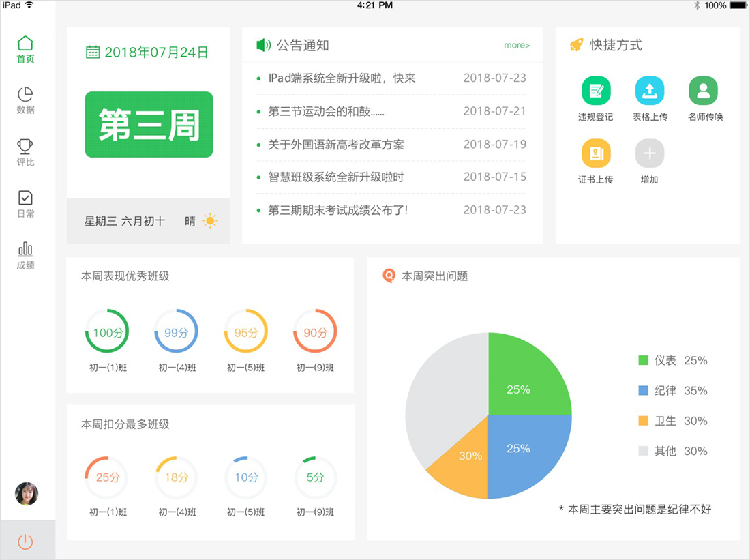The image size is (750, 560).
Task: Switch to the 数据 sidebar tab
Action: (25, 100)
